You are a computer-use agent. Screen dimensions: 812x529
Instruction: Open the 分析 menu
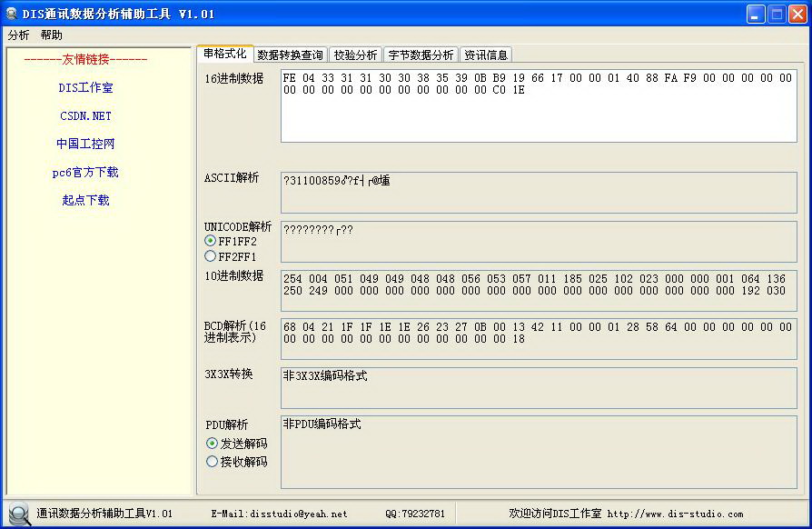[18, 35]
